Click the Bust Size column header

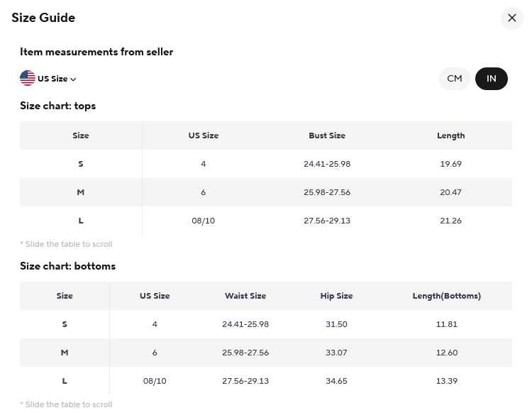point(327,135)
